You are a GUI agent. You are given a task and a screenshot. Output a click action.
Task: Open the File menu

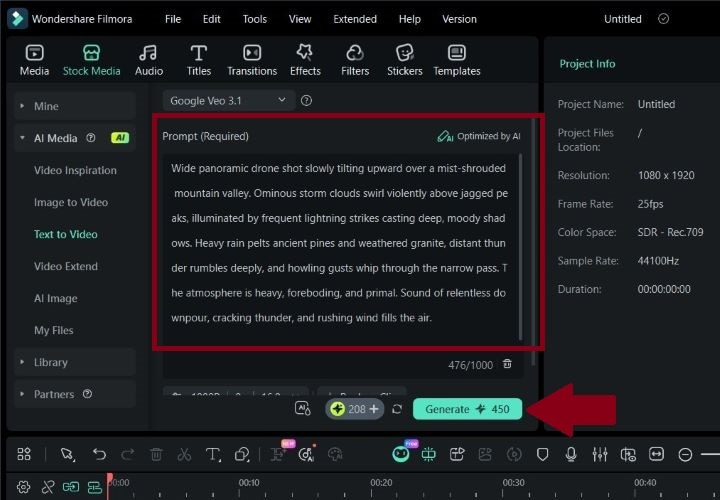coord(173,19)
